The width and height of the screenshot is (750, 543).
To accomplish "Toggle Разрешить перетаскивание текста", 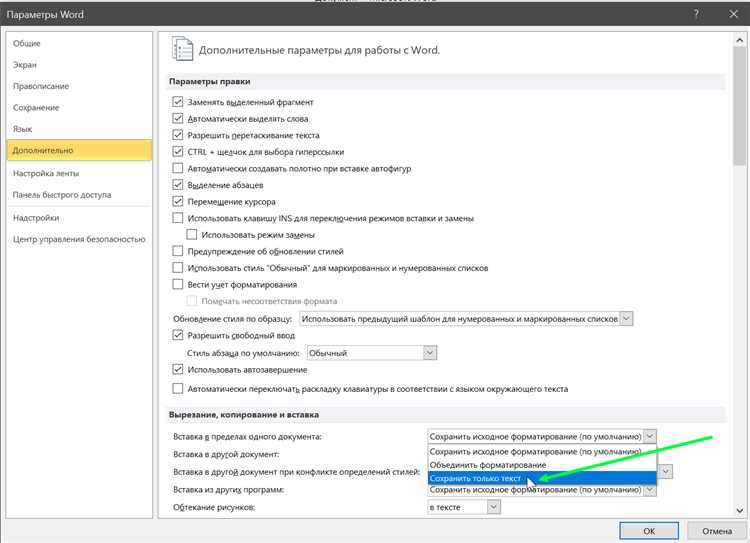I will (177, 135).
